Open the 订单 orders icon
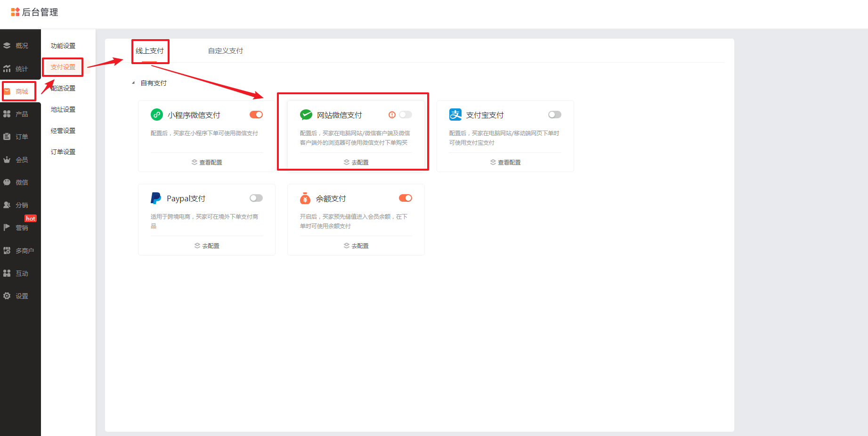Screen dimensions: 868x436 [x=7, y=137]
